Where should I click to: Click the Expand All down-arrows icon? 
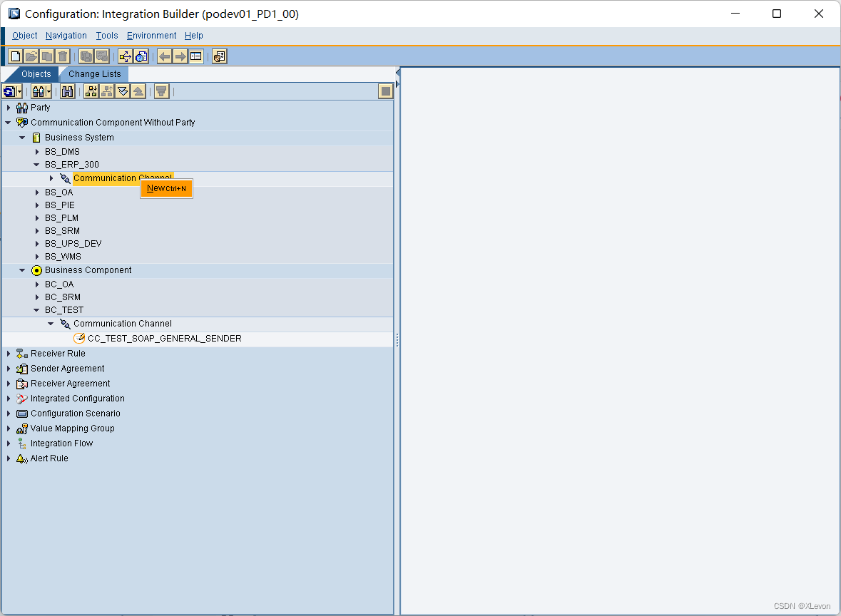coord(123,92)
